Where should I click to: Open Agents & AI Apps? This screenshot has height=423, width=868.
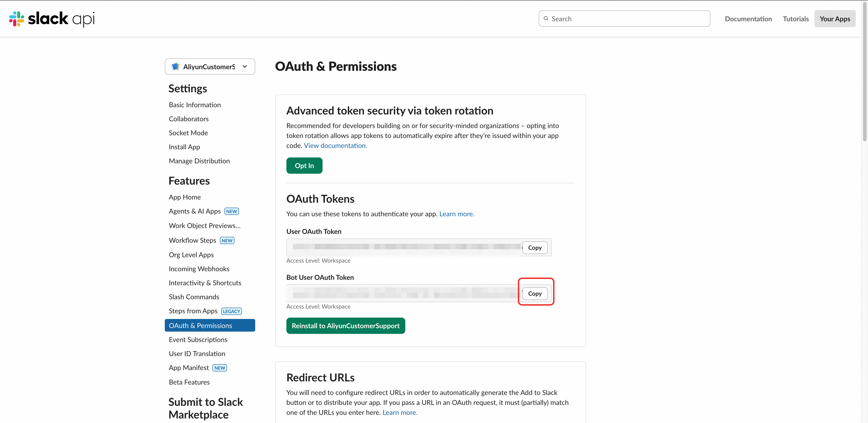195,211
